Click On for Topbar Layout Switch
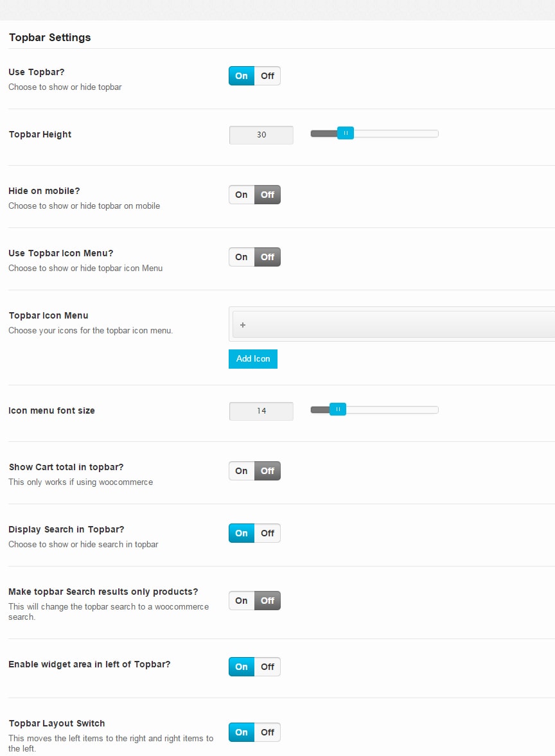 coord(242,732)
